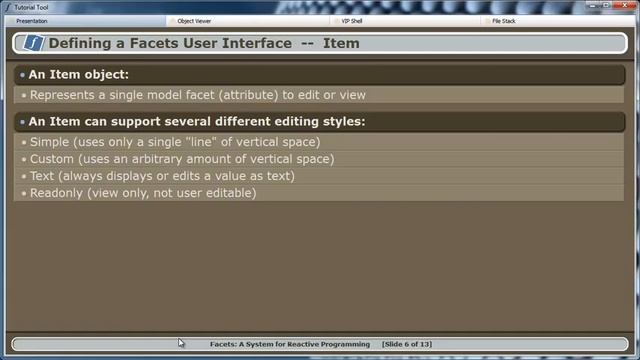
Task: Minimize the Tutorial Tool window
Action: pos(593,5)
